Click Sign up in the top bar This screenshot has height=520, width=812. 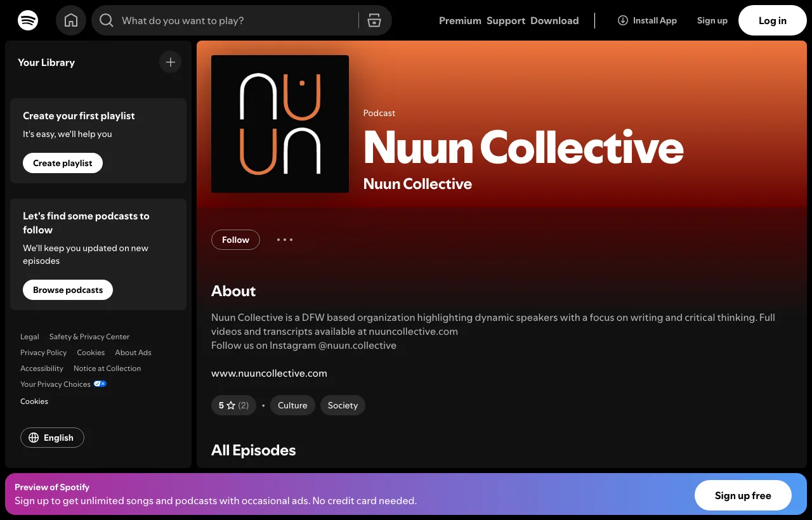[x=712, y=20]
